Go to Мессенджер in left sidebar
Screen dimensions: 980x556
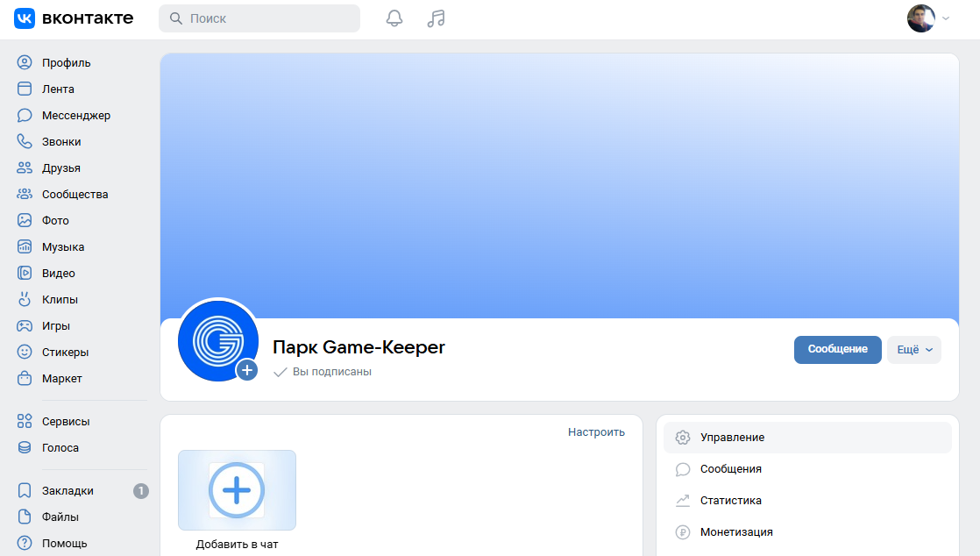(x=75, y=116)
